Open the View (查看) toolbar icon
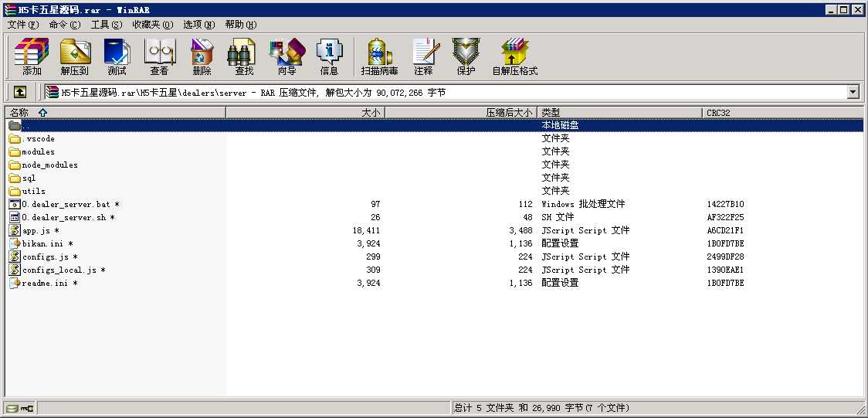The width and height of the screenshot is (868, 418). pos(159,56)
